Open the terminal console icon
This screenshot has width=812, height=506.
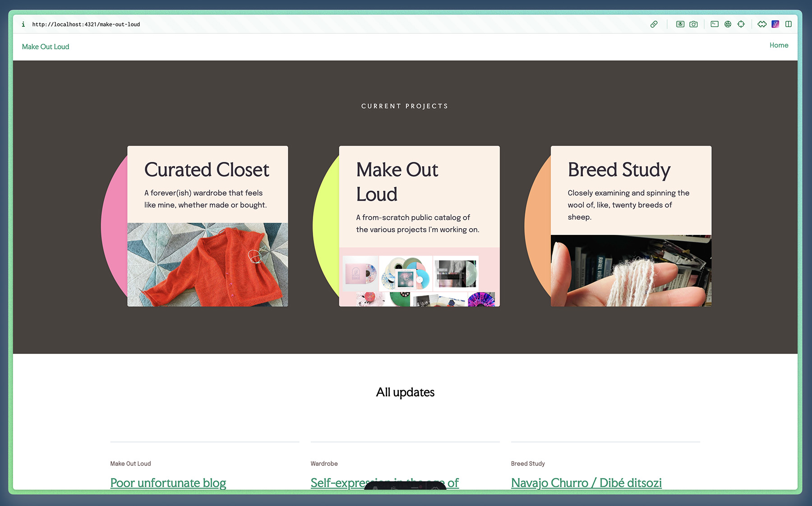(x=715, y=24)
